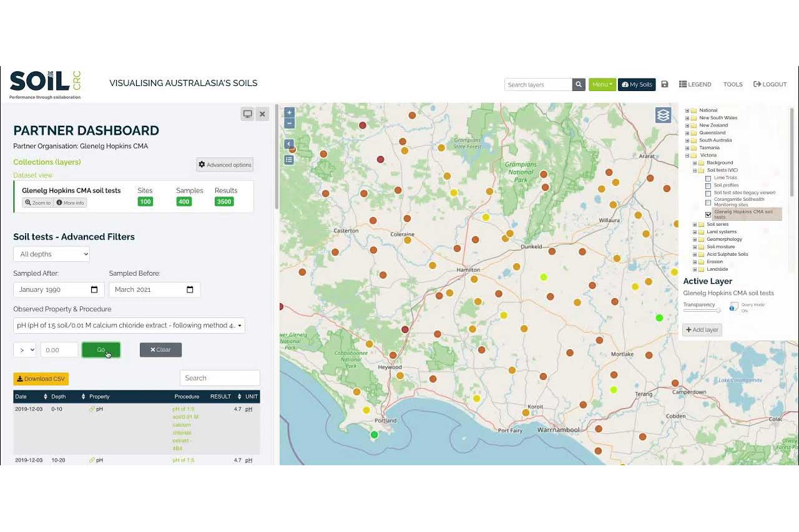Click the yellow marker in Grampians National Park
The image size is (799, 532).
486,217
